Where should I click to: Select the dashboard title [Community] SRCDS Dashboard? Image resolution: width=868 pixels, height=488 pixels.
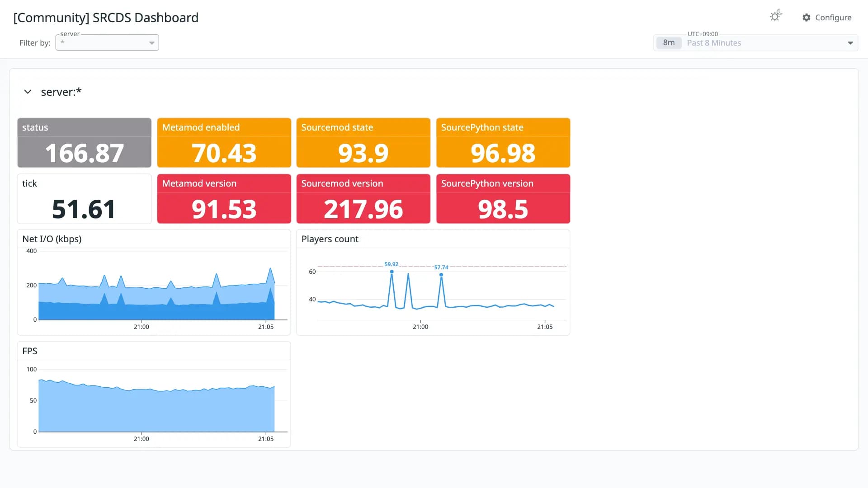click(x=106, y=18)
